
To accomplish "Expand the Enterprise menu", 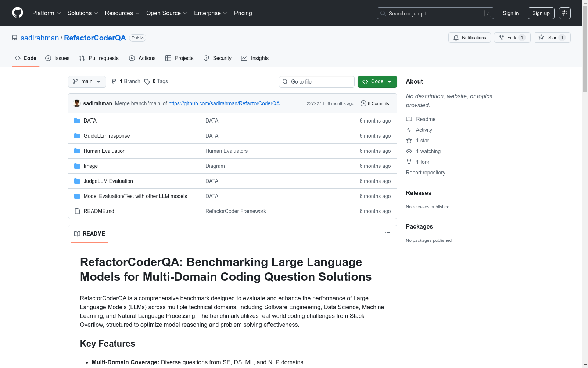I will coord(211,13).
